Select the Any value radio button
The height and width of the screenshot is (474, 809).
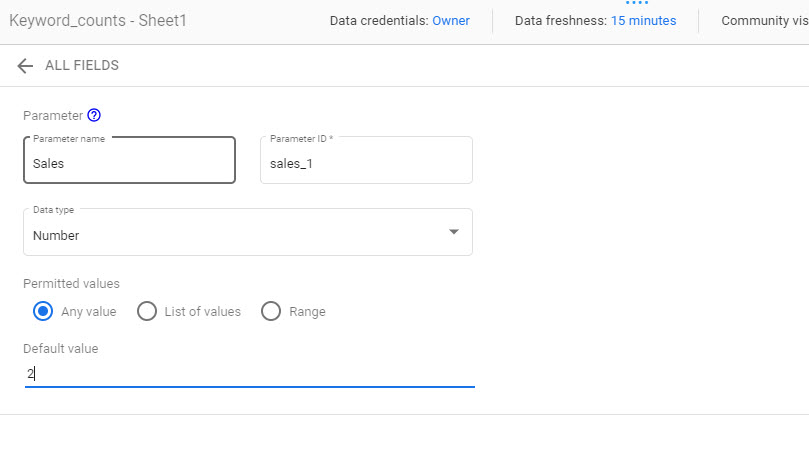click(43, 312)
